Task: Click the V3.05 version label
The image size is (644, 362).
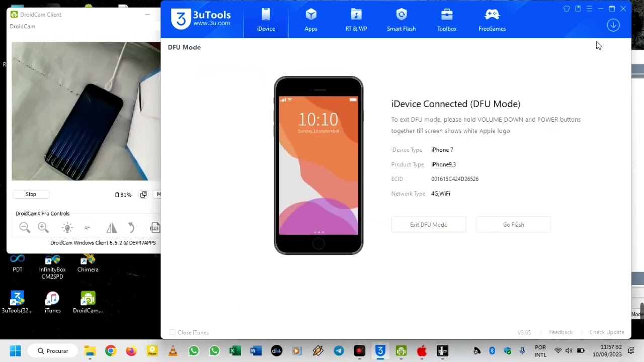Action: coord(524,332)
